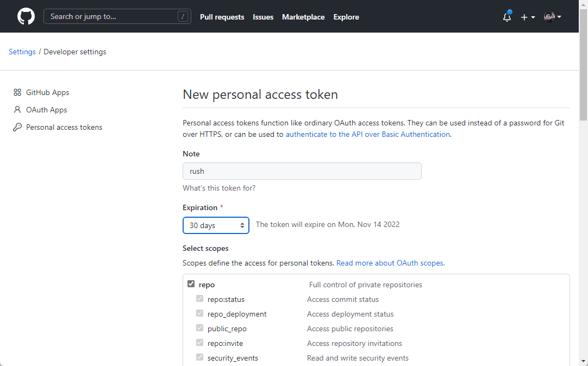Open Marketplace in the top navigation
Screen dimensions: 588x366
tap(303, 17)
